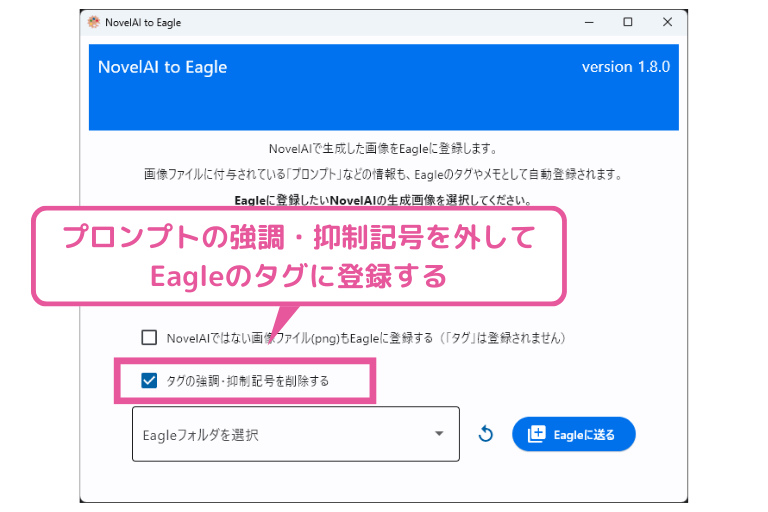Click the refresh folder list icon

(x=485, y=434)
